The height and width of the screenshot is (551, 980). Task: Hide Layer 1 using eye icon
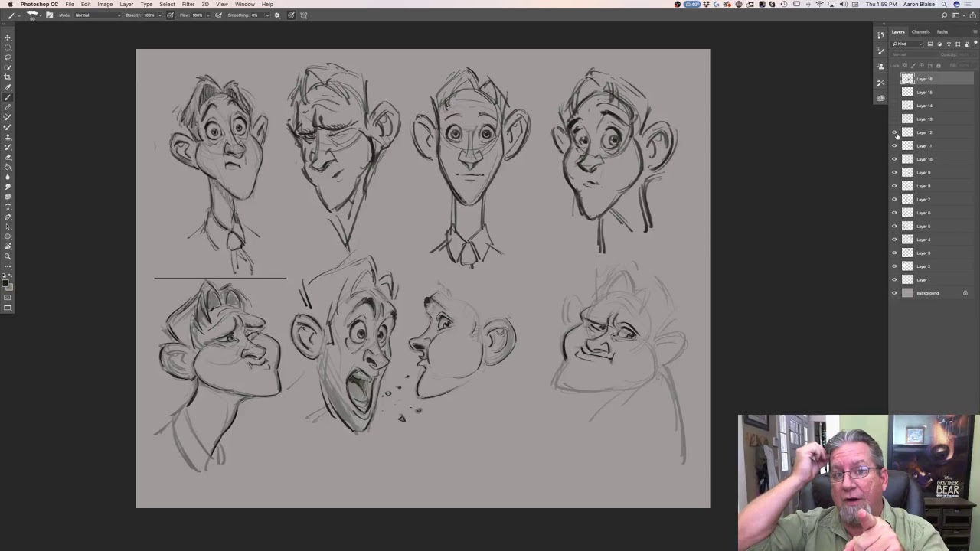(x=894, y=279)
